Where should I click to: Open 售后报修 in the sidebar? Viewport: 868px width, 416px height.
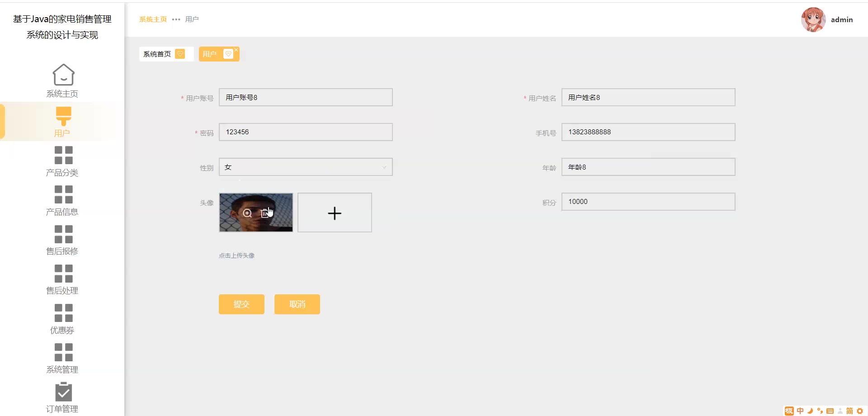point(62,240)
